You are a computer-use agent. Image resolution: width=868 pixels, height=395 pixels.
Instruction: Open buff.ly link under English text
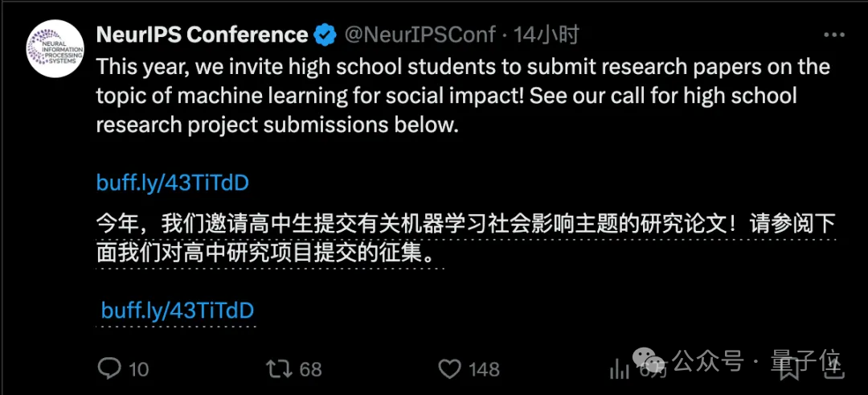[173, 183]
